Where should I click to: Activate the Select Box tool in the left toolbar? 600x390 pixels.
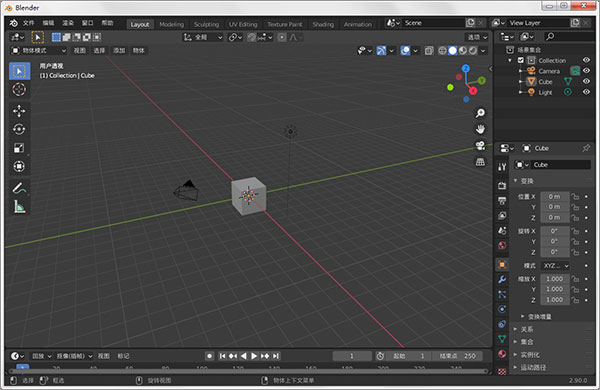(x=19, y=71)
